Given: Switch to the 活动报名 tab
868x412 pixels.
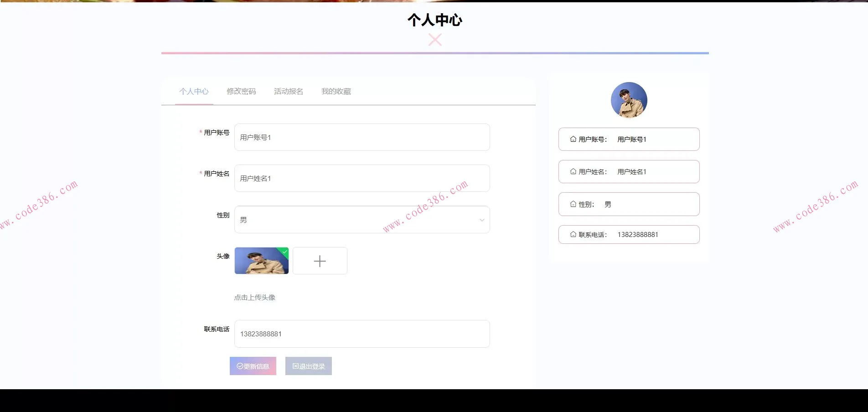Looking at the screenshot, I should [288, 91].
